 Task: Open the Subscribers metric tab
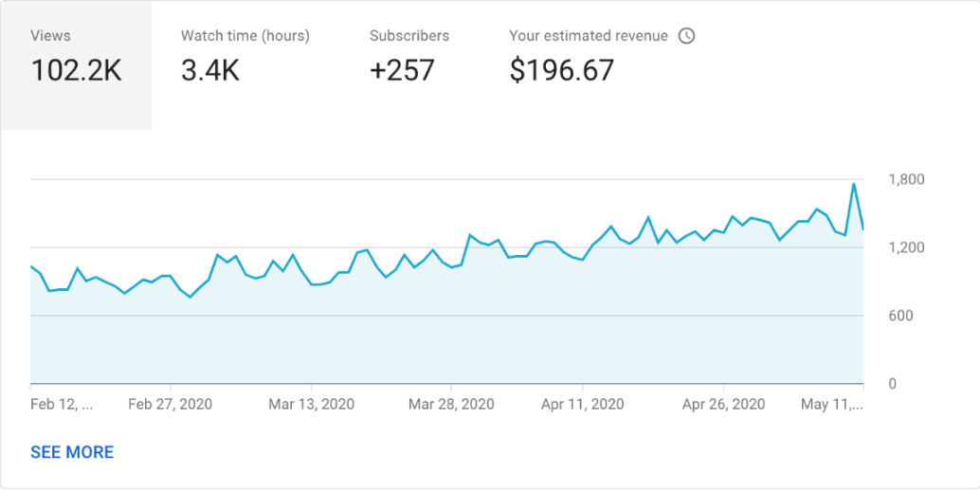[x=408, y=57]
